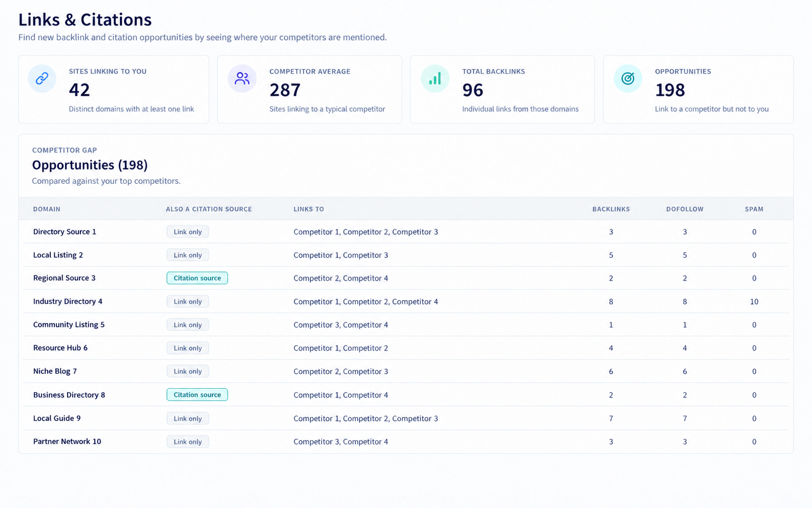The width and height of the screenshot is (812, 508).
Task: Open the Resource Hub 6 domain
Action: tap(60, 348)
